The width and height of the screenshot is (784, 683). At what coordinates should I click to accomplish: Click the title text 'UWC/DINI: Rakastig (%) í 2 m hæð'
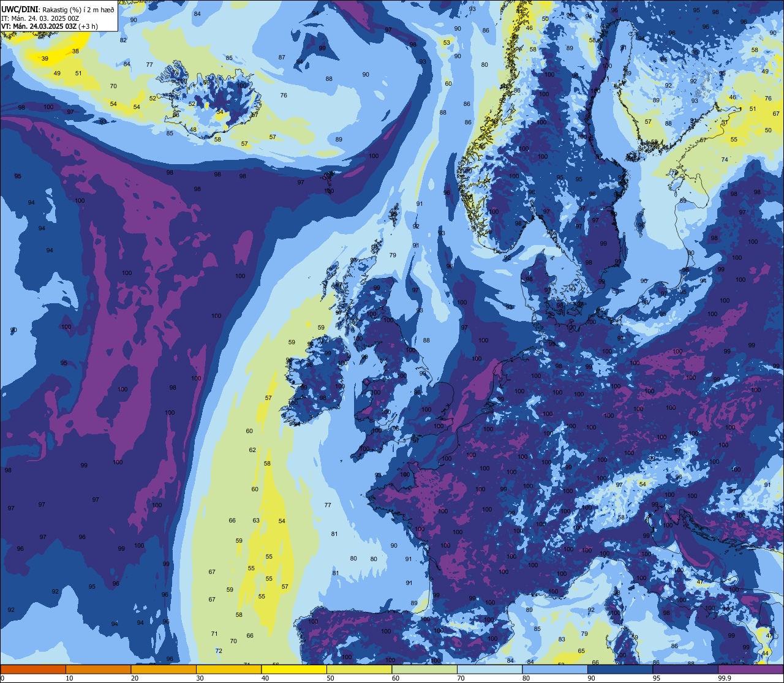pos(58,9)
